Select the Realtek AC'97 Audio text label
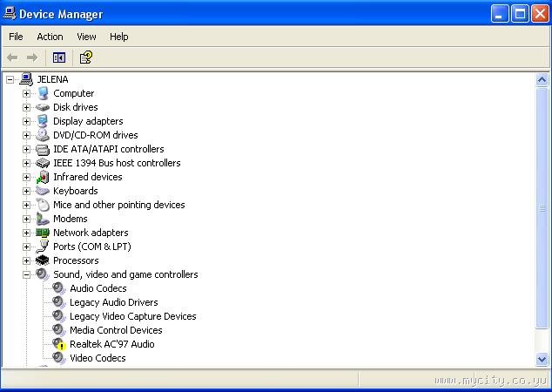 [x=112, y=344]
